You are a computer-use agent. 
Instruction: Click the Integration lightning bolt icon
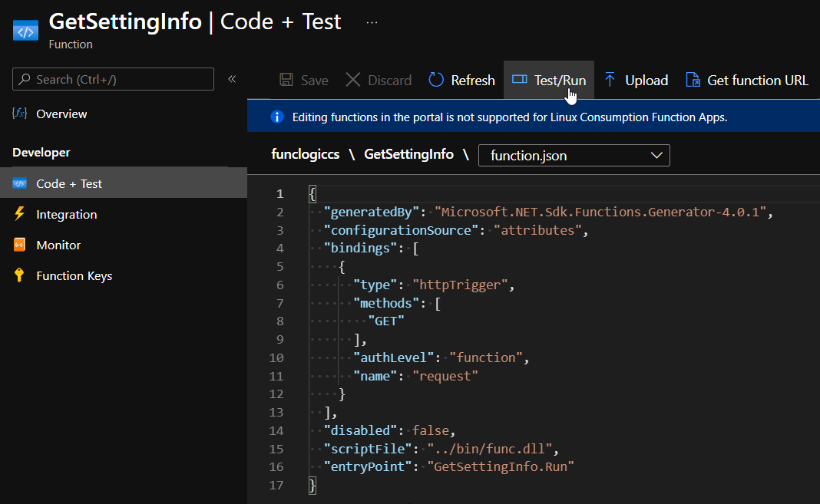click(20, 214)
